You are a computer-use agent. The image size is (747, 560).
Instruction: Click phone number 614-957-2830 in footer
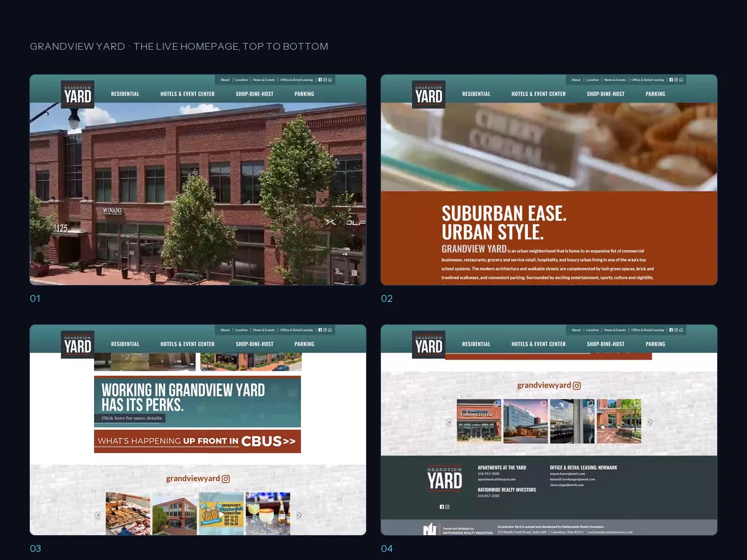(x=489, y=474)
